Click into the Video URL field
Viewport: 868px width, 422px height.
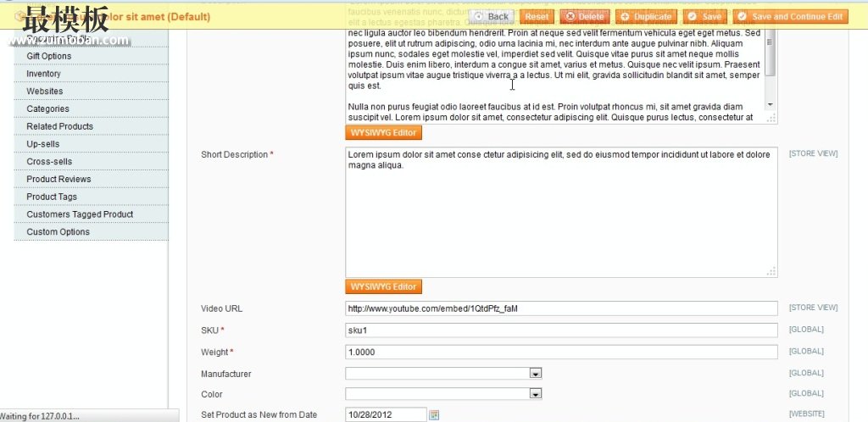[x=561, y=308]
